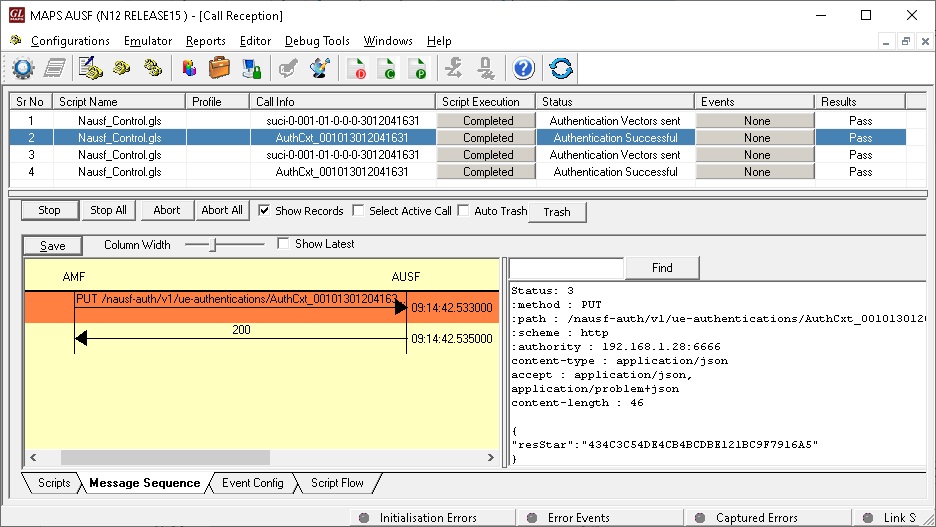
Task: Click the Find button
Action: point(662,268)
